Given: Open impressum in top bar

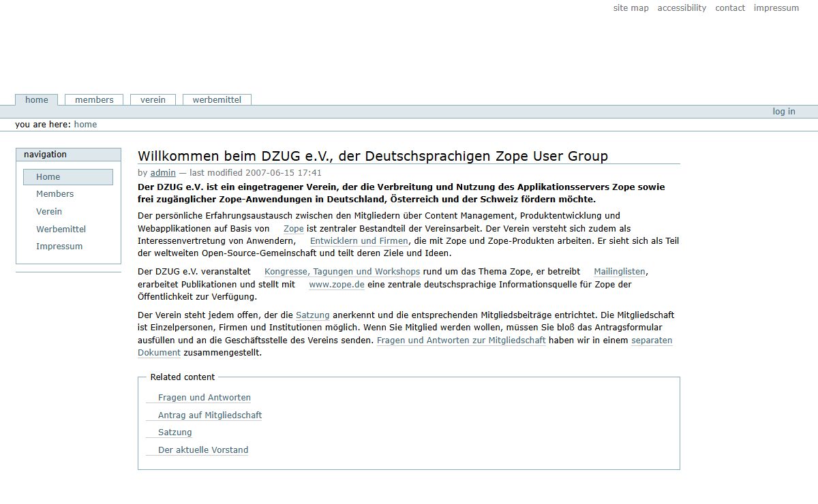Looking at the screenshot, I should [776, 8].
